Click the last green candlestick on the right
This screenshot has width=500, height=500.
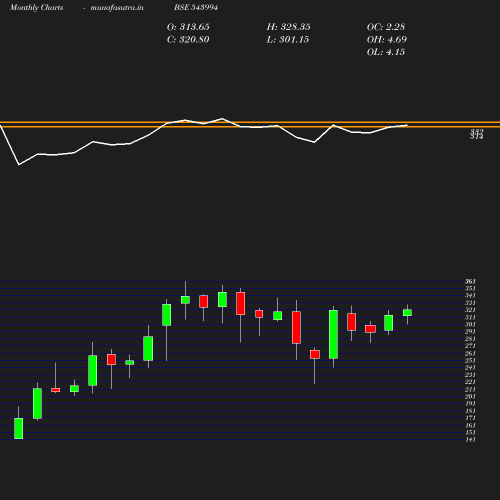407,313
